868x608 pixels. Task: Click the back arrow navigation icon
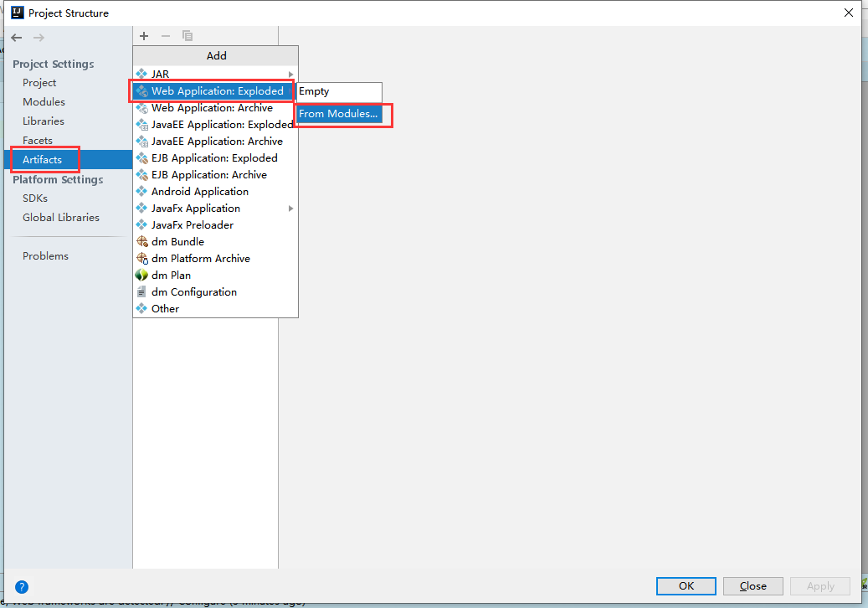pyautogui.click(x=17, y=38)
